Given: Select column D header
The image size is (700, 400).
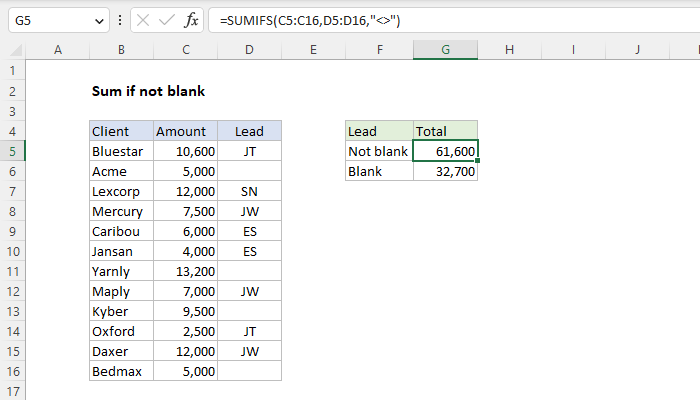Looking at the screenshot, I should coord(249,50).
